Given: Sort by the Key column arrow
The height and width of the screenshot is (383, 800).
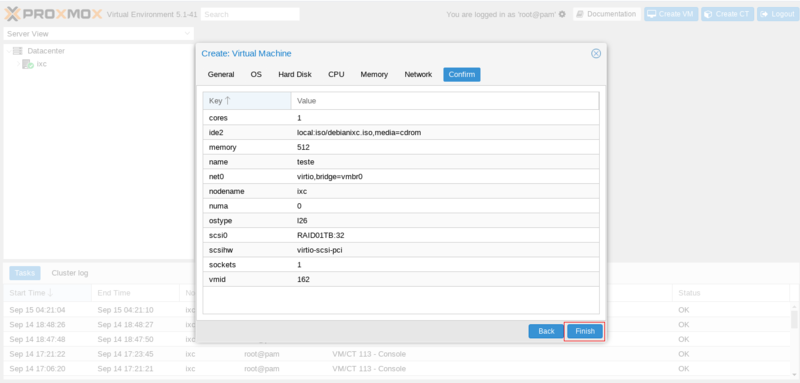Looking at the screenshot, I should pyautogui.click(x=228, y=101).
